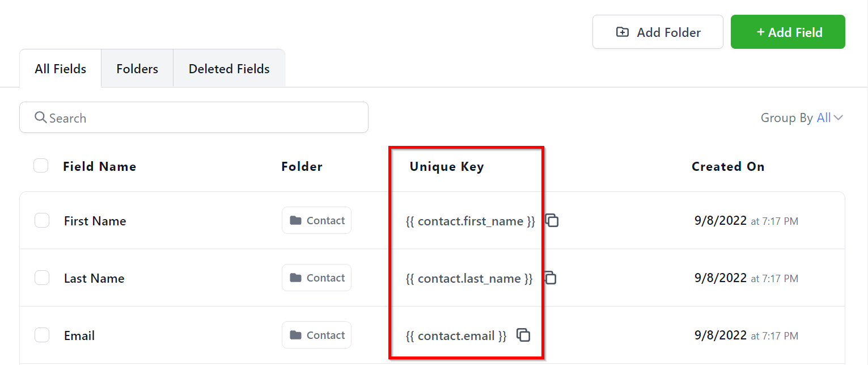Open the Group By All dropdown
The width and height of the screenshot is (868, 365).
(823, 118)
